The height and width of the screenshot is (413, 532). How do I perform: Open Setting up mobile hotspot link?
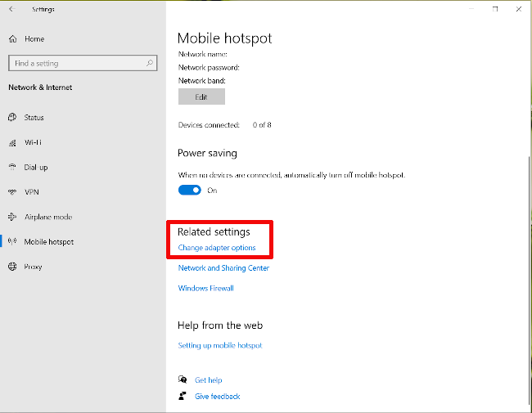coord(220,345)
